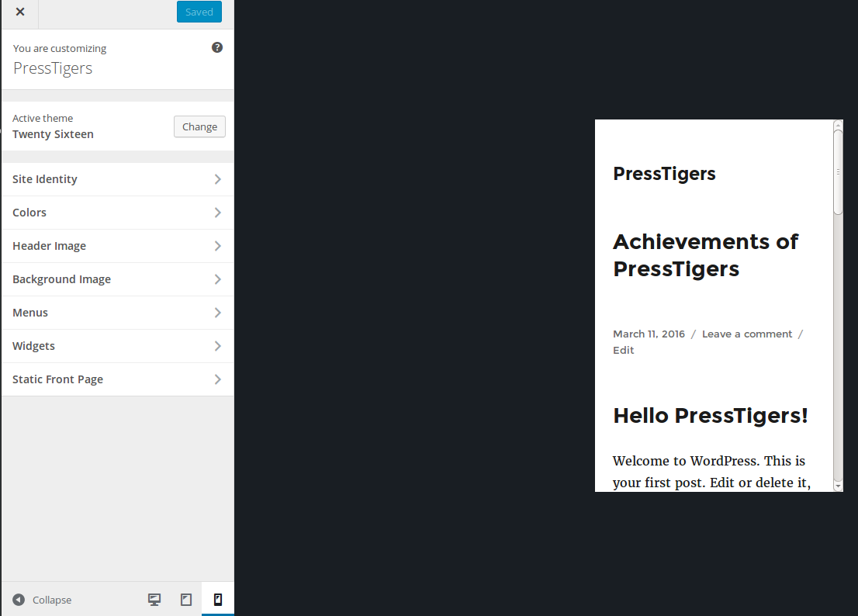858x616 pixels.
Task: Open the Widgets section
Action: point(118,346)
